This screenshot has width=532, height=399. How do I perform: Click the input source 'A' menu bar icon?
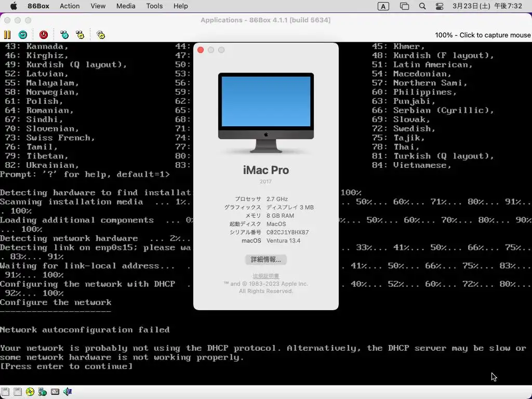point(383,6)
